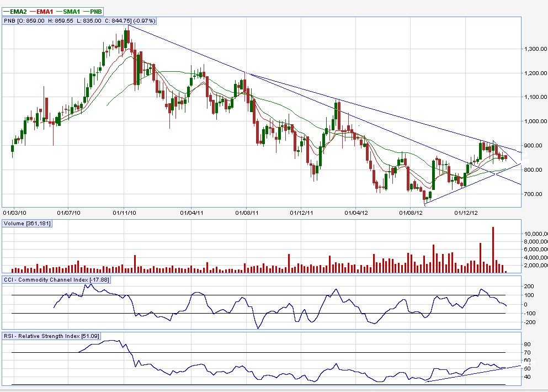This screenshot has width=548, height=392.
Task: Click the Volume panel label icon
Action: pyautogui.click(x=25, y=224)
